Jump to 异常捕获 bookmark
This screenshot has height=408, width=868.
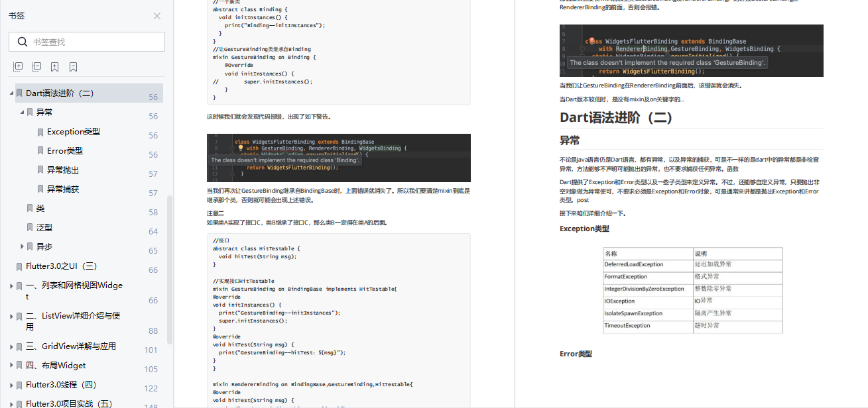tap(63, 189)
